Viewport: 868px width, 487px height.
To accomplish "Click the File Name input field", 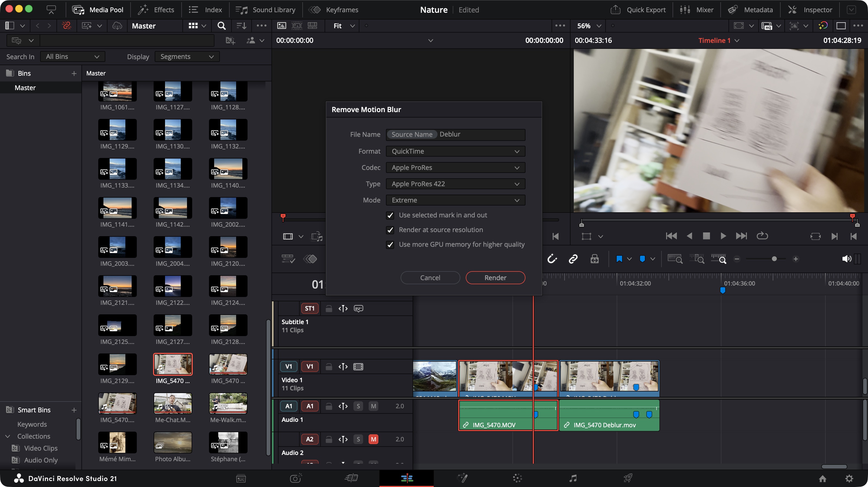I will (455, 134).
